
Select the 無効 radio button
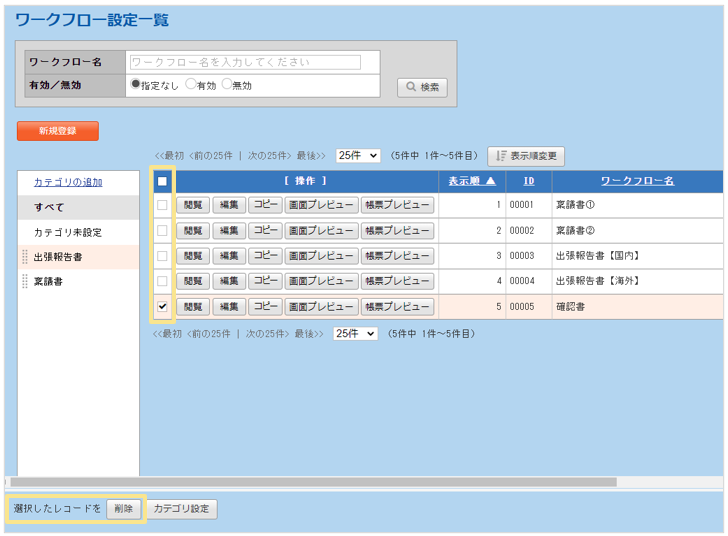pos(227,85)
